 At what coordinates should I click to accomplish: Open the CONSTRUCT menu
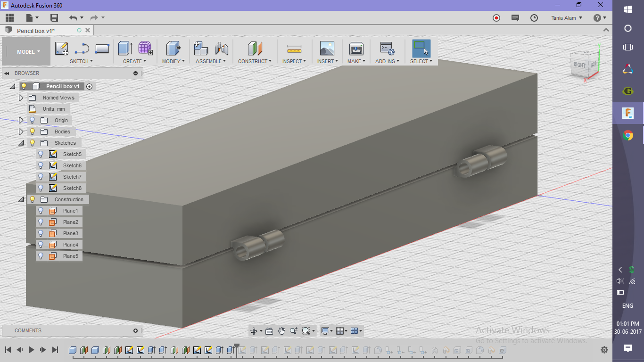255,61
